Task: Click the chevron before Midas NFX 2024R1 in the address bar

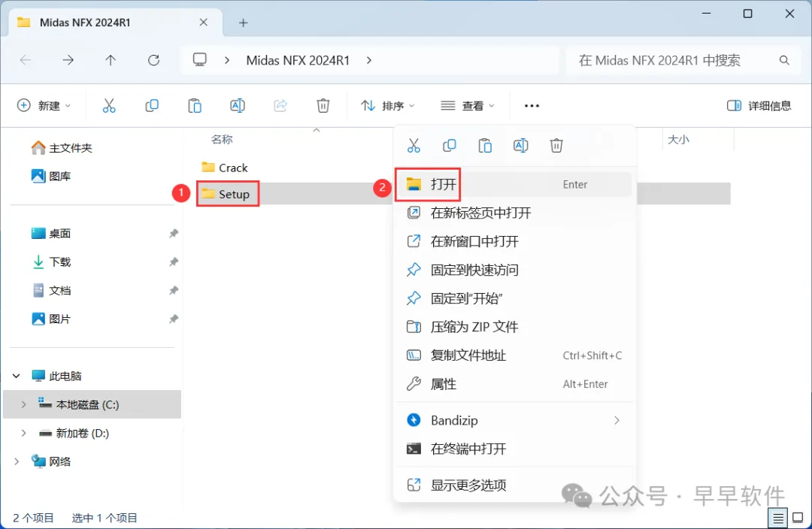Action: tap(227, 60)
